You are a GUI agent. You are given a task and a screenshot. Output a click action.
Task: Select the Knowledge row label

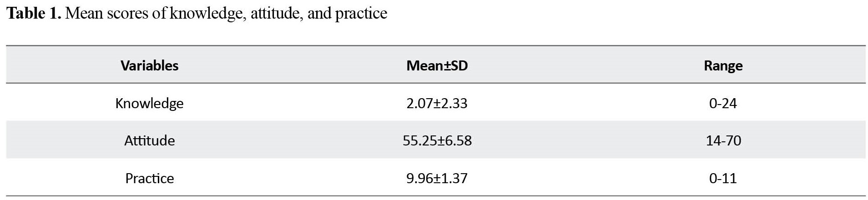[x=149, y=104]
